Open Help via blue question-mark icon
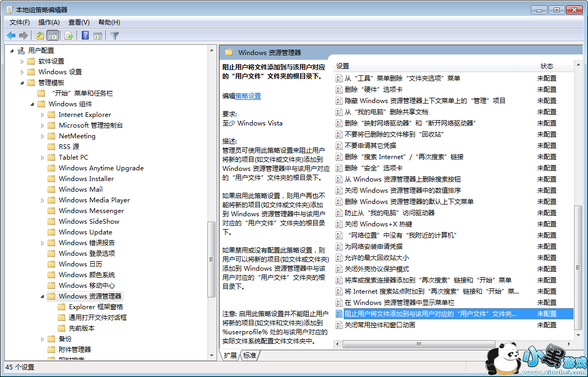Image resolution: width=588 pixels, height=377 pixels. click(85, 36)
